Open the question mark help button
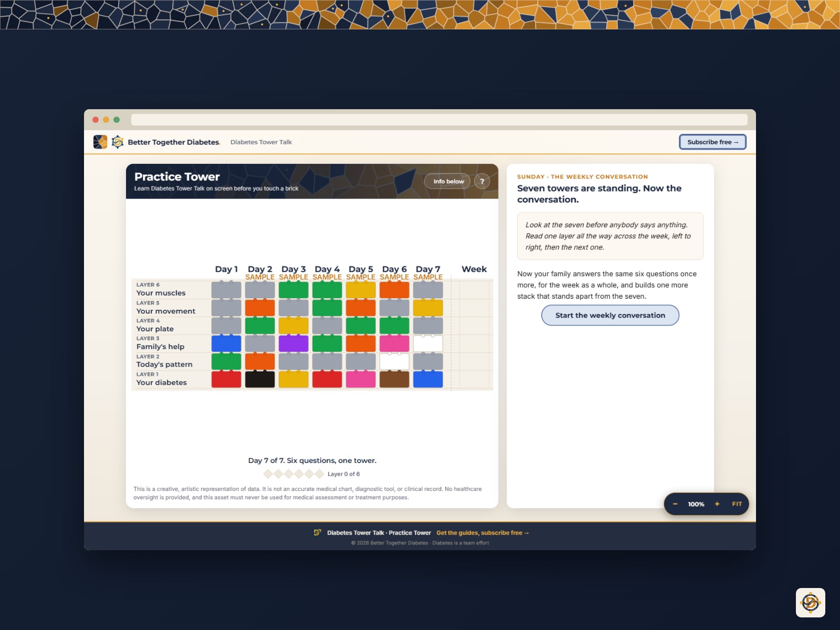The width and height of the screenshot is (840, 630). pyautogui.click(x=482, y=181)
